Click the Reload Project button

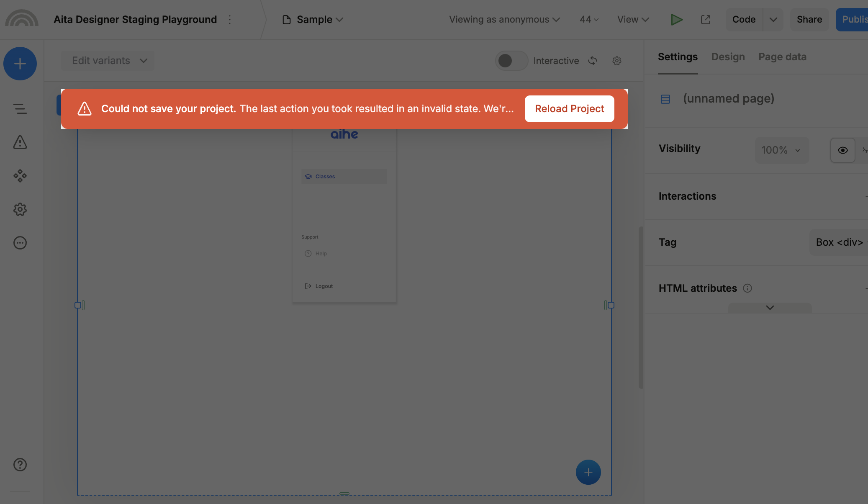click(x=569, y=109)
